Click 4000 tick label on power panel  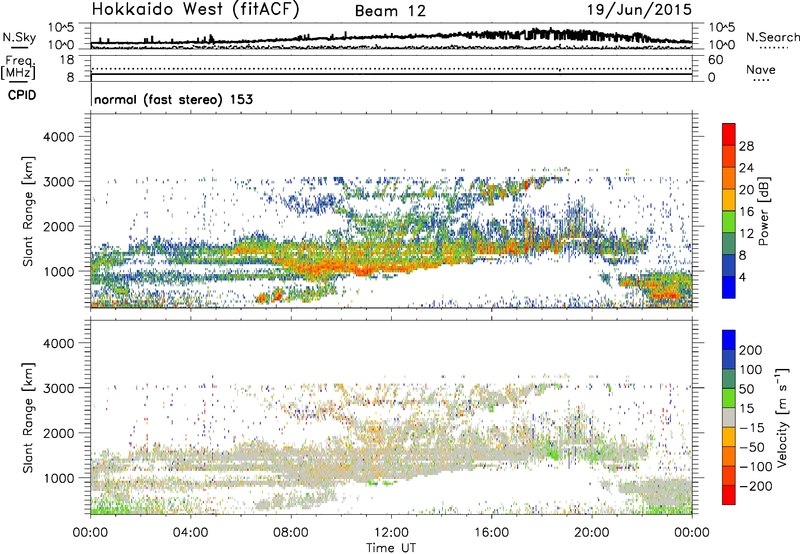(x=59, y=137)
